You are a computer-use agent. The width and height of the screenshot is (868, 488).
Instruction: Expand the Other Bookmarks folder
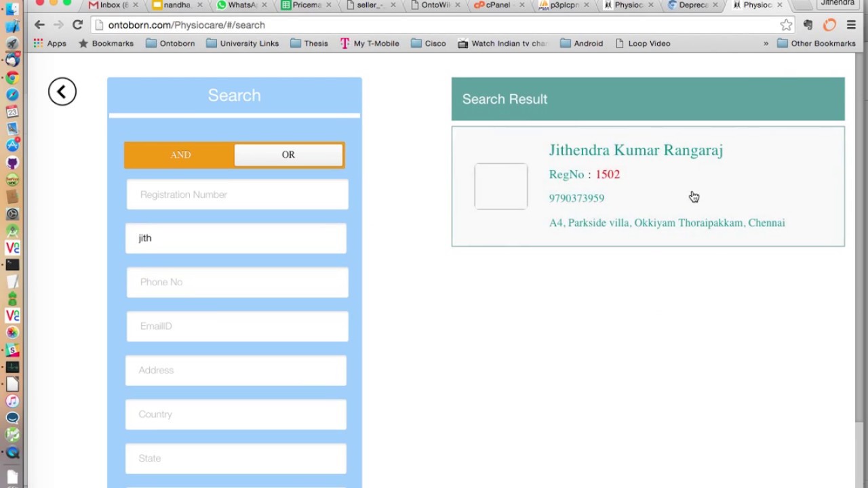click(x=816, y=43)
